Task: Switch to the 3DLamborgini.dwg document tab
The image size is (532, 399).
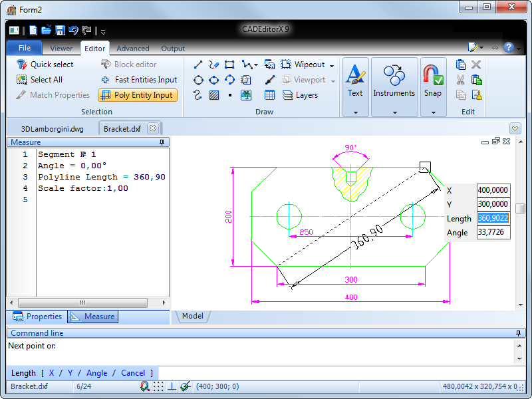Action: [53, 129]
